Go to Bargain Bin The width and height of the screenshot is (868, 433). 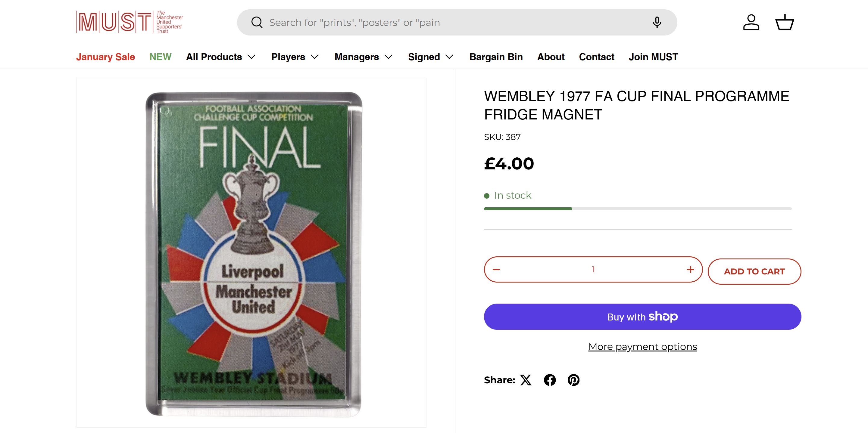tap(496, 57)
